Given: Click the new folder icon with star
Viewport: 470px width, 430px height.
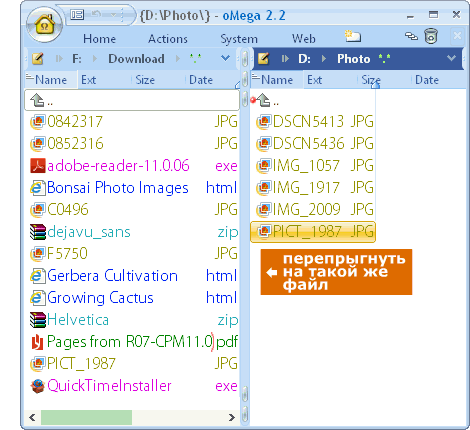Looking at the screenshot, I should pos(353,36).
